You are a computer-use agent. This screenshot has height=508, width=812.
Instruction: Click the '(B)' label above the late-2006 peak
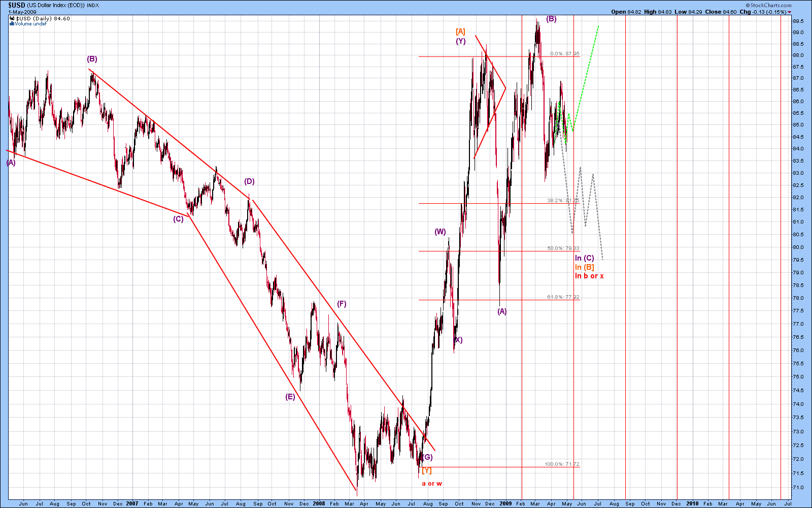92,59
